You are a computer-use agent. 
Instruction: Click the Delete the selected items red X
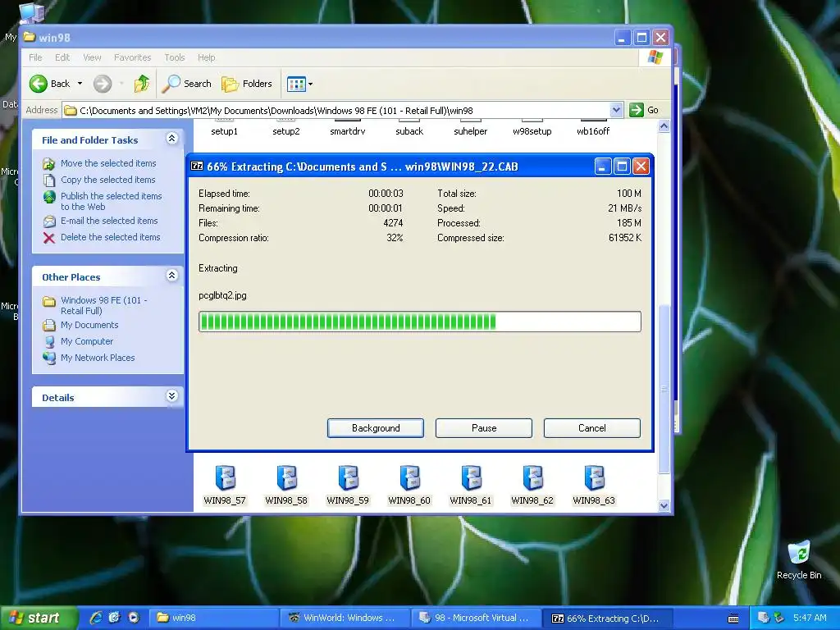[x=48, y=238]
